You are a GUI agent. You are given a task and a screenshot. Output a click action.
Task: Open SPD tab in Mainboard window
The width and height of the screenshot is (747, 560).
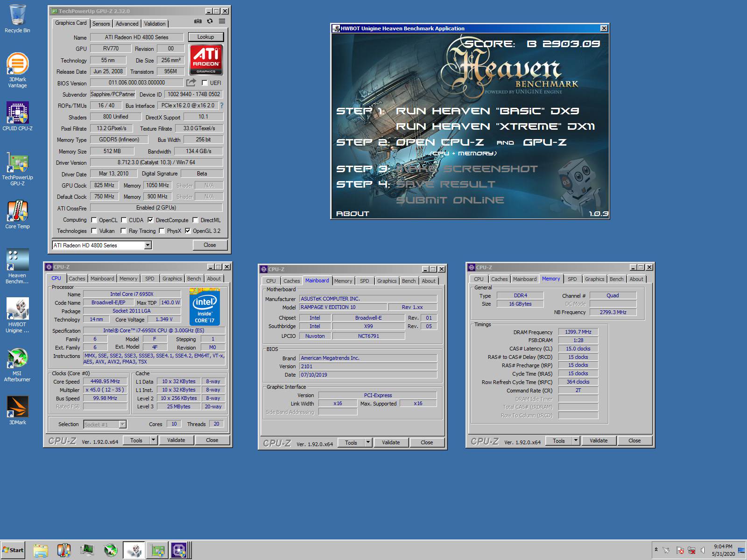(x=364, y=281)
